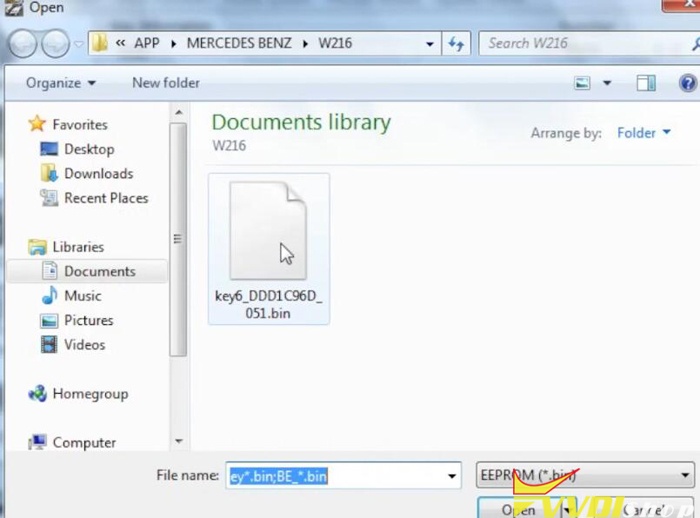Refresh the W216 folder view
The height and width of the screenshot is (518, 700).
[x=456, y=44]
